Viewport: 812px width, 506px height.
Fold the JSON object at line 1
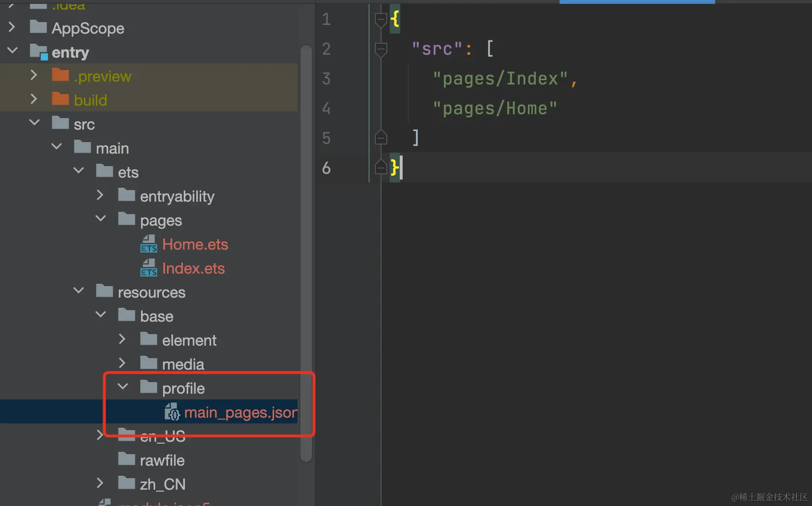point(381,20)
